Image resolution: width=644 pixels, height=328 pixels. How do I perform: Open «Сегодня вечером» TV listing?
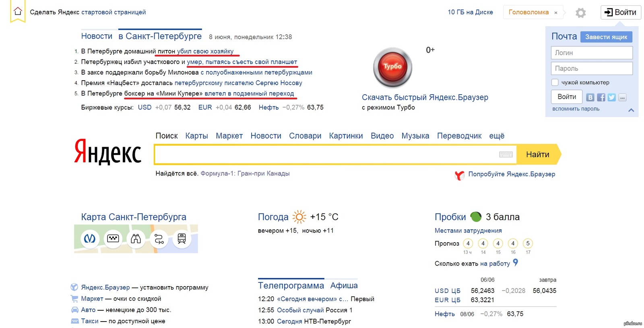tap(312, 299)
